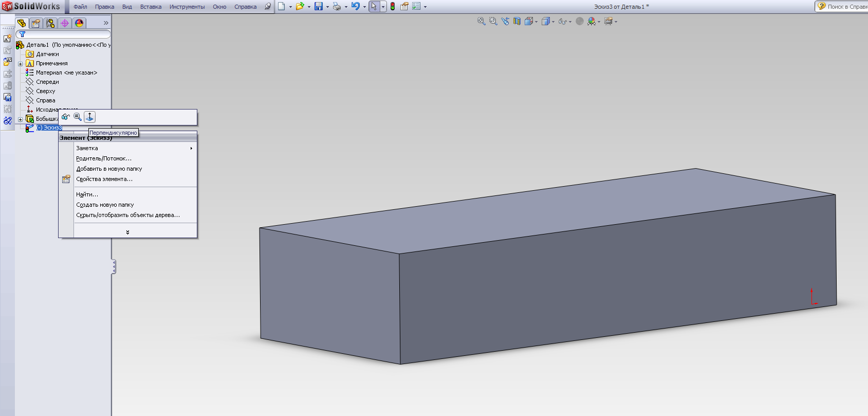This screenshot has height=416, width=868.
Task: Expand the Бобышка feature node
Action: [21, 119]
